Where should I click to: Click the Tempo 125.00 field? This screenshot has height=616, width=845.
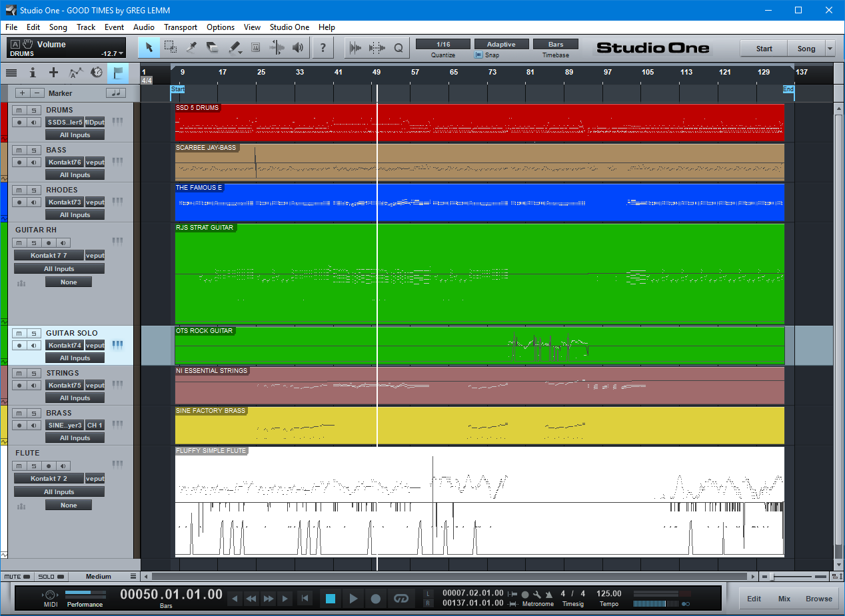(608, 593)
